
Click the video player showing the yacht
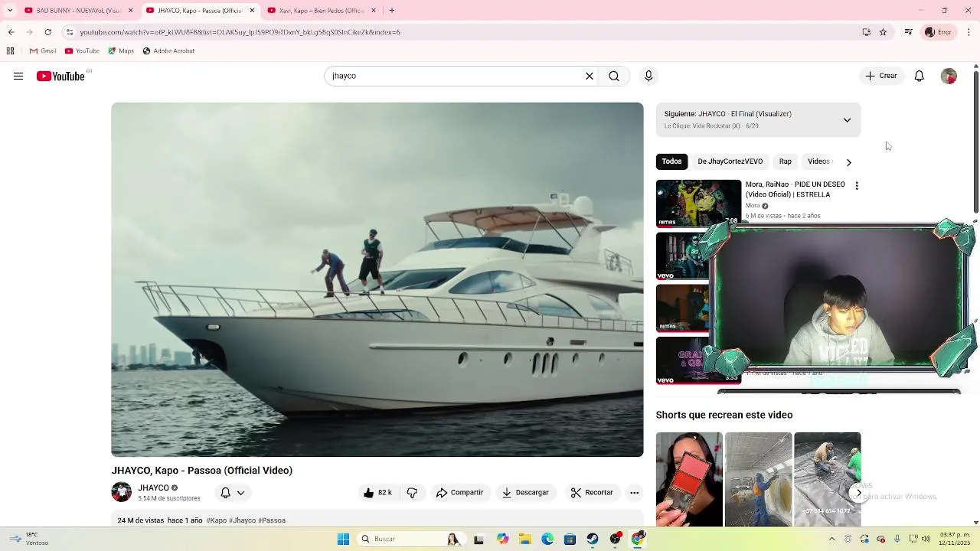(x=377, y=279)
